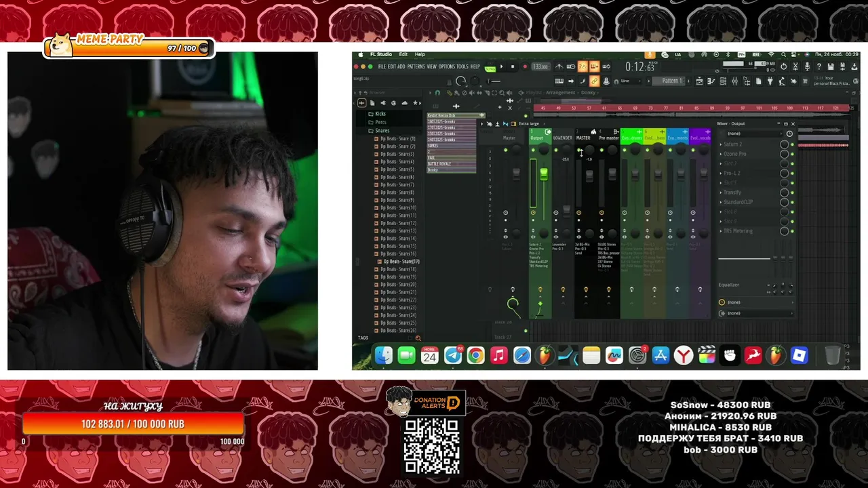This screenshot has width=868, height=488.
Task: Toggle the StandardCLIP slot enable LED
Action: 792,202
